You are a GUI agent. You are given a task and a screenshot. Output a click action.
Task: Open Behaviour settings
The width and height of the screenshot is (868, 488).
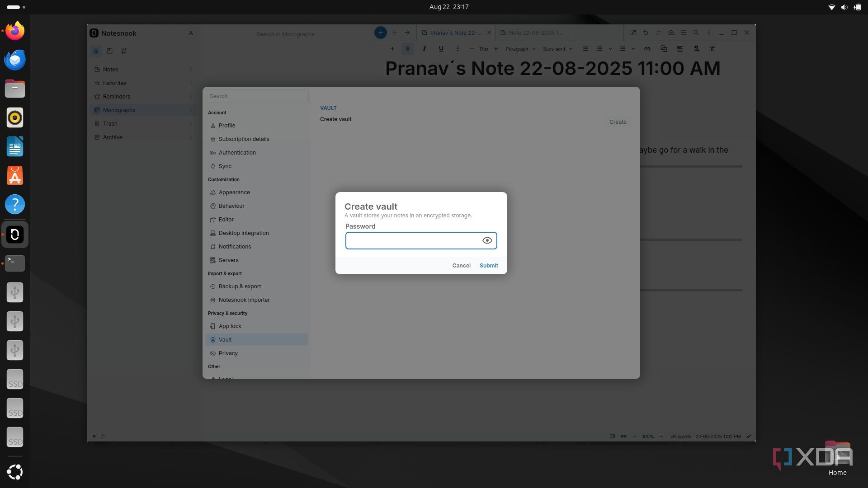256,206
